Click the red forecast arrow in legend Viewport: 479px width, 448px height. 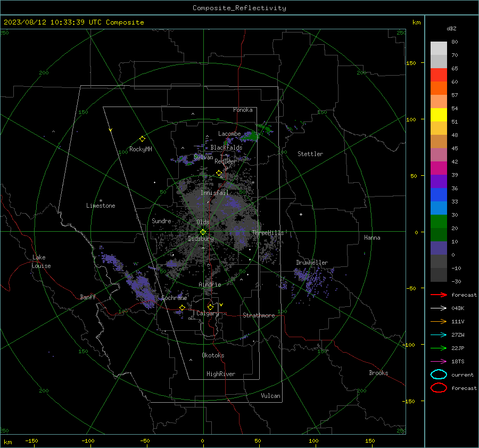pyautogui.click(x=439, y=295)
